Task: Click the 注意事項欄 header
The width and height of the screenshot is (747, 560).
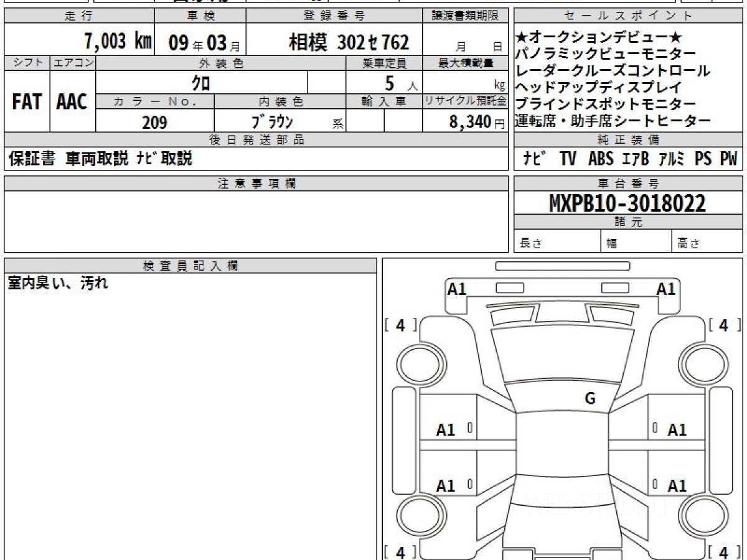Action: [256, 184]
